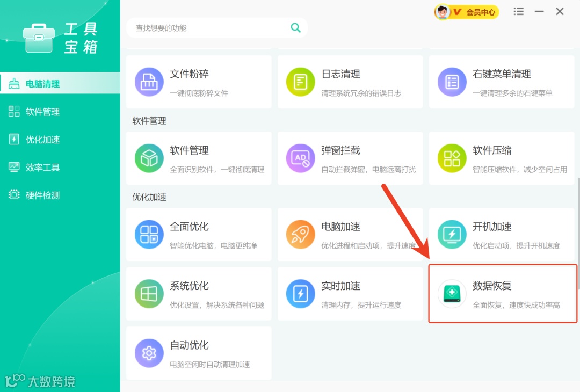Click the 全面优化 title text
580x392 pixels.
pyautogui.click(x=189, y=226)
